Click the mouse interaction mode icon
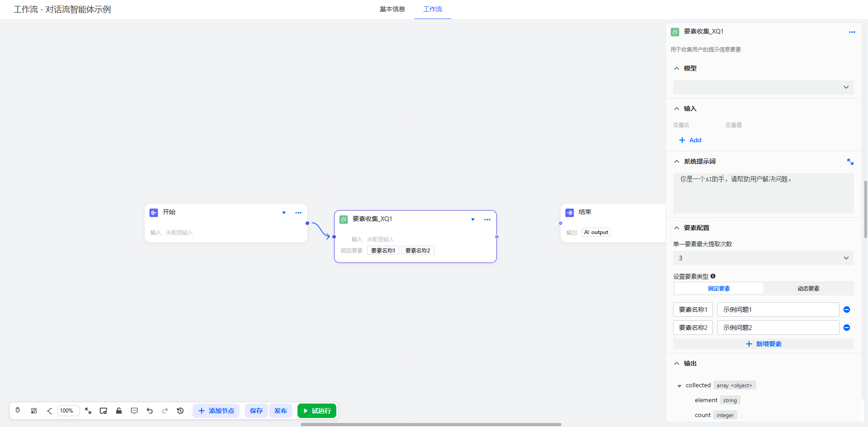The height and width of the screenshot is (427, 868). coord(18,411)
